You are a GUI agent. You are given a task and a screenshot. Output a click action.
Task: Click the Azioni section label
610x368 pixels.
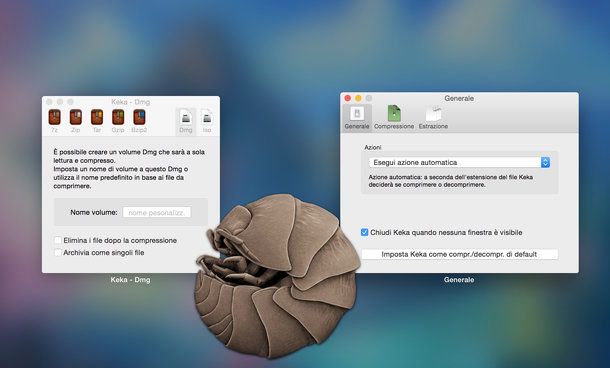[373, 147]
